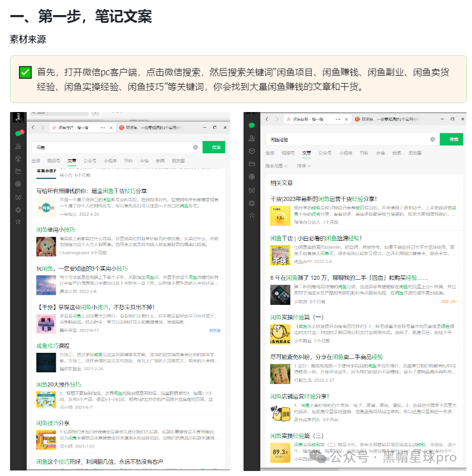
Task: Switch to 玩闲鱼 tab in 闲鱼技巧 window
Action: pos(150,128)
